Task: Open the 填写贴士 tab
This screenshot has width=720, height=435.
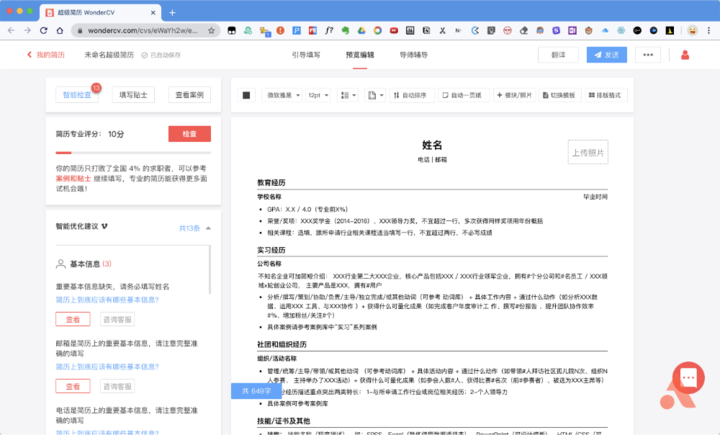Action: [x=133, y=95]
